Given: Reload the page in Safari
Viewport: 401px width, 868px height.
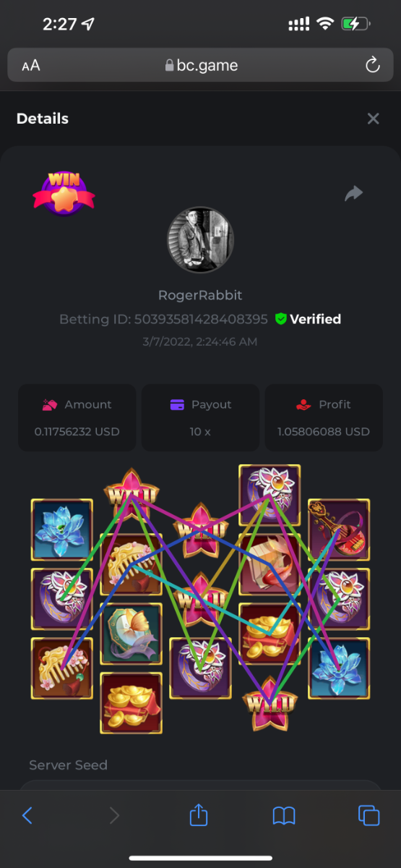Looking at the screenshot, I should [373, 66].
